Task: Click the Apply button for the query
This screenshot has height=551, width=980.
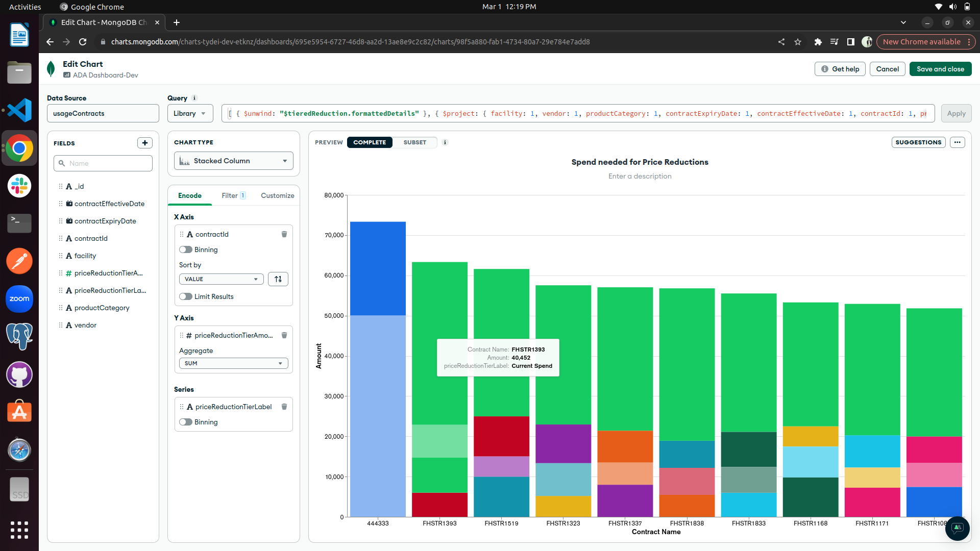Action: point(957,113)
